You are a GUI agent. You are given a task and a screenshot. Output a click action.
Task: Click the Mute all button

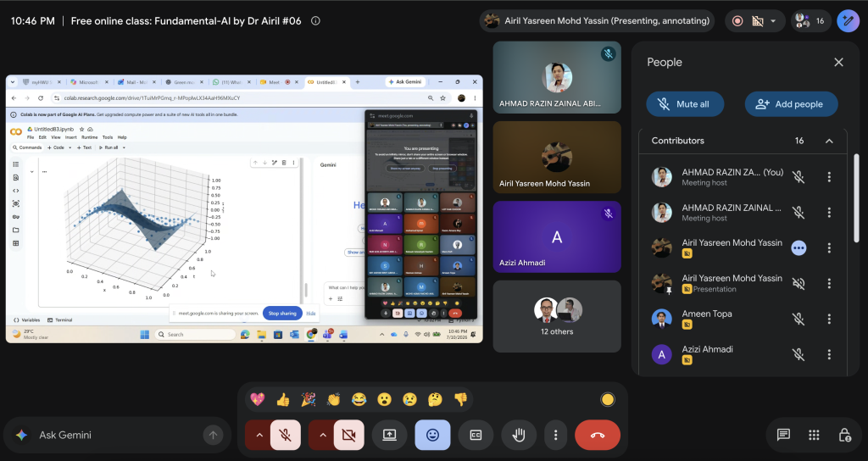click(685, 104)
